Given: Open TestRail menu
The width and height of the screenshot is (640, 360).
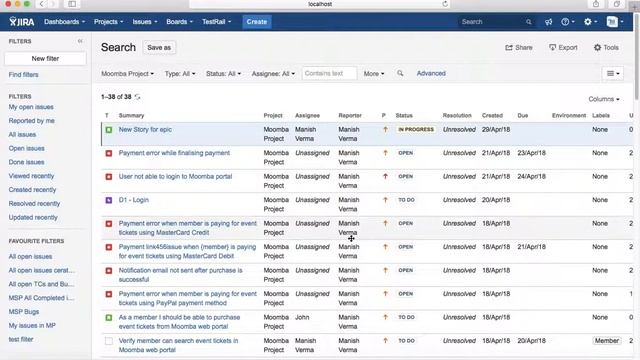Looking at the screenshot, I should pyautogui.click(x=216, y=22).
